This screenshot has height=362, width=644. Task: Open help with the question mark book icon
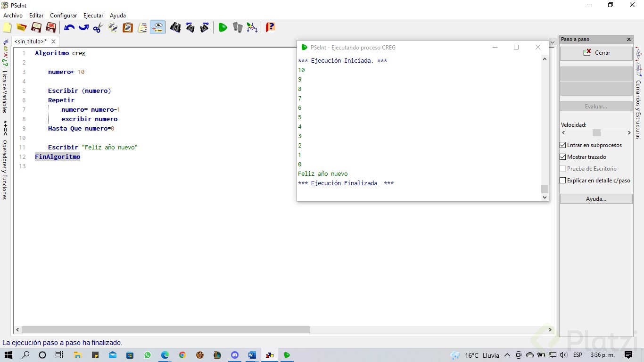[x=270, y=27]
